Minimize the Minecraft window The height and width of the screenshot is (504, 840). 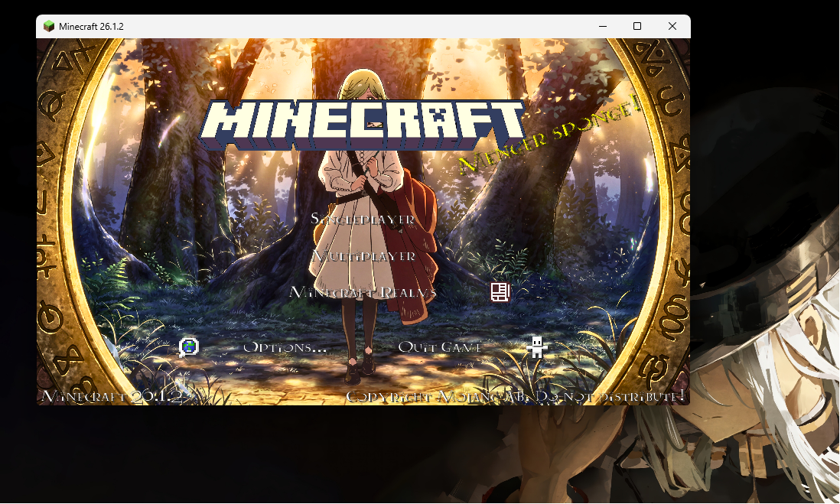(603, 26)
